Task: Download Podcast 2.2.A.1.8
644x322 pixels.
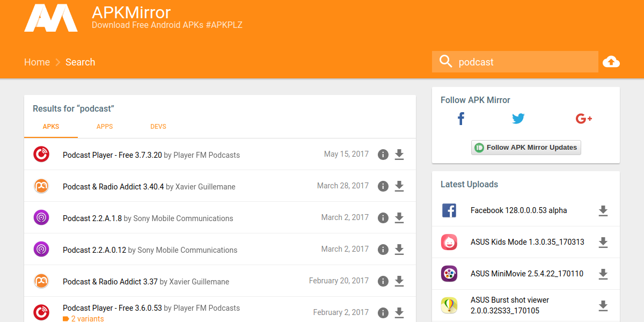Action: pos(399,218)
